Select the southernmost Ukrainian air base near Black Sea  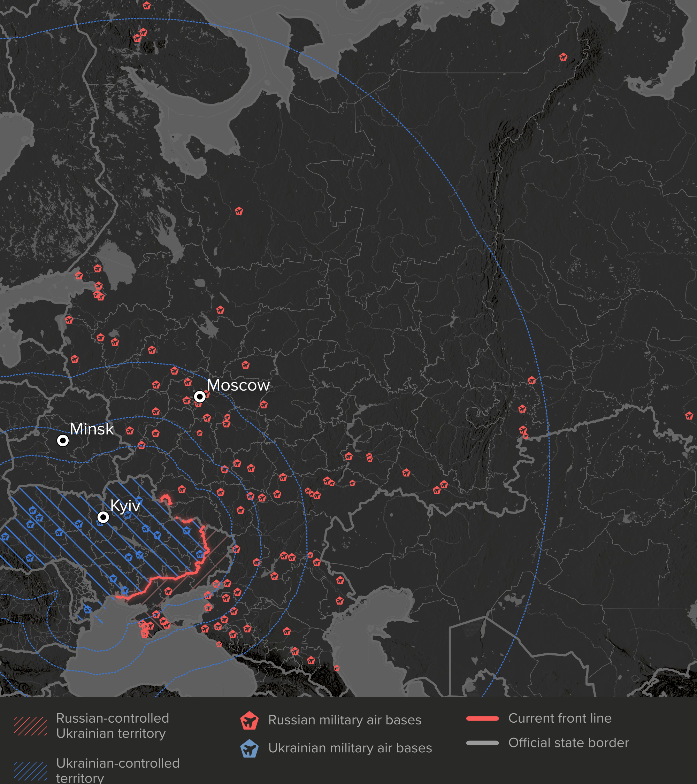87,609
